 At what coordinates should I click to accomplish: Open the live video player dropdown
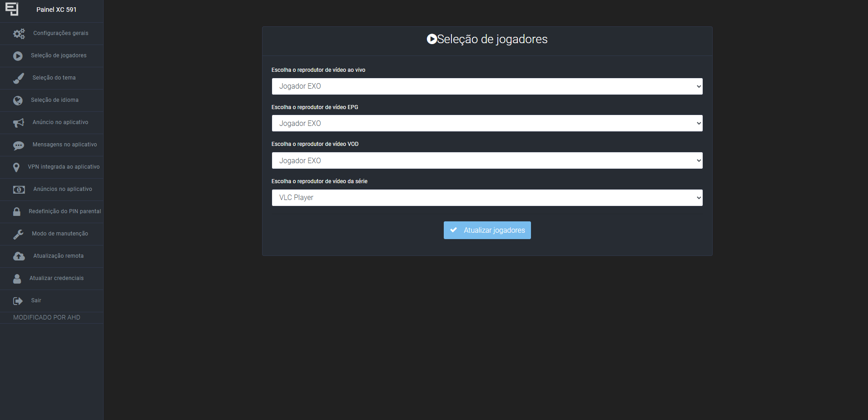pyautogui.click(x=487, y=86)
